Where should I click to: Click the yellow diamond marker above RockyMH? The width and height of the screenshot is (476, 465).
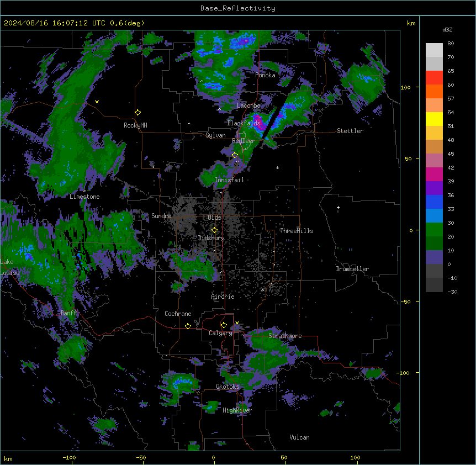click(138, 113)
